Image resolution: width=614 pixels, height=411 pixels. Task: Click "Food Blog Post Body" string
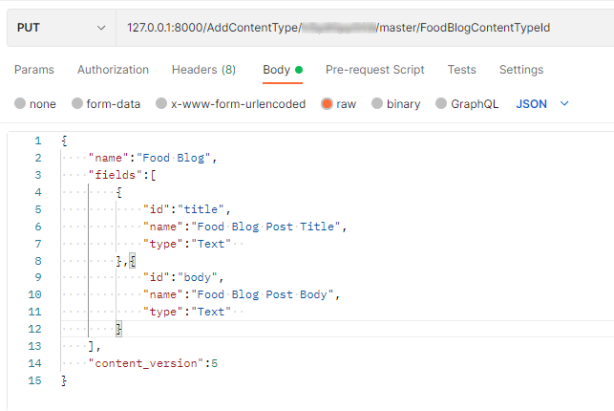click(262, 294)
